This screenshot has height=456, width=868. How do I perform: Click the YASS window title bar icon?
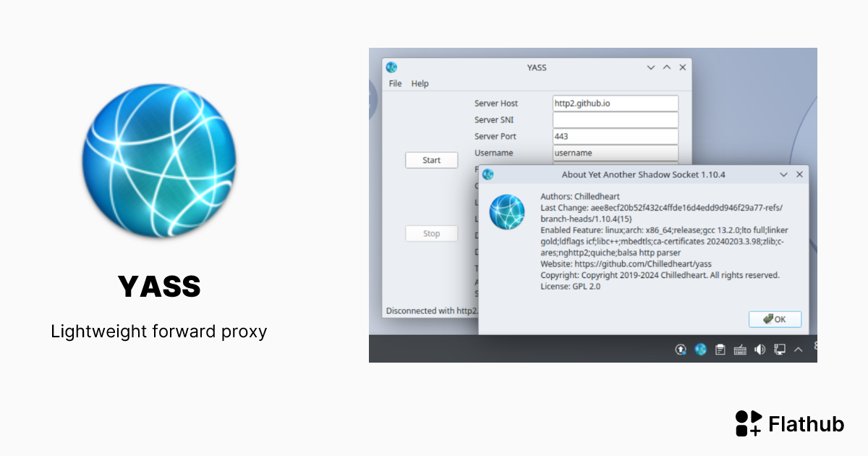[391, 67]
